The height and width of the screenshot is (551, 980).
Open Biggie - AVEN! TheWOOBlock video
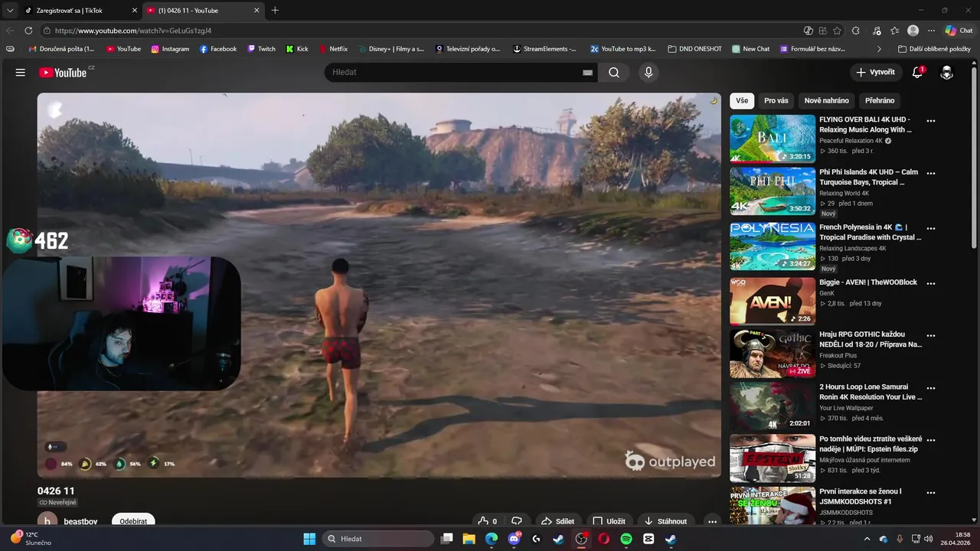point(773,302)
